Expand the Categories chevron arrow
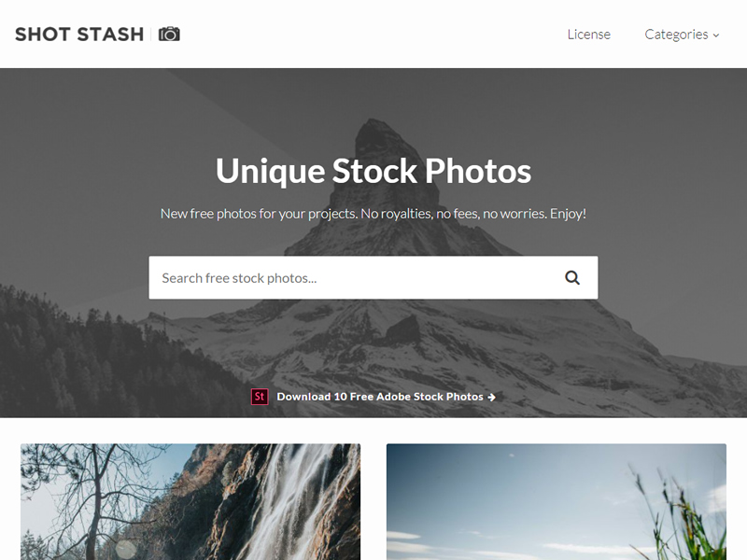 (715, 35)
